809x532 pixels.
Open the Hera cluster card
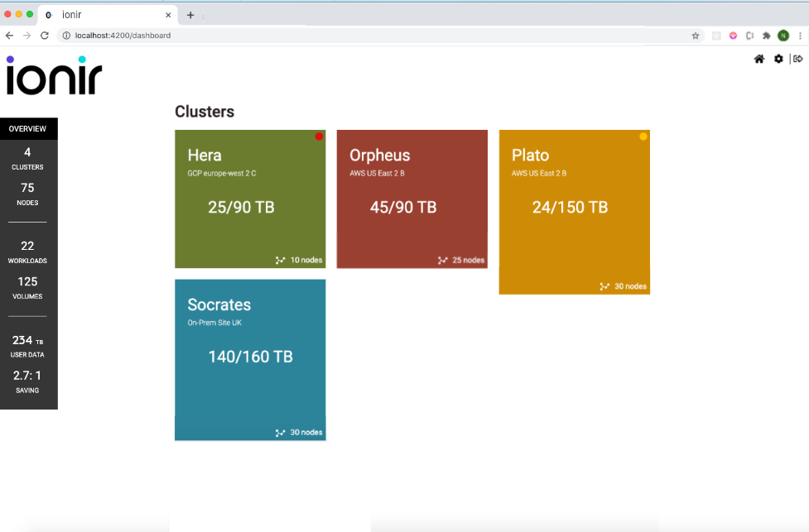click(x=250, y=199)
